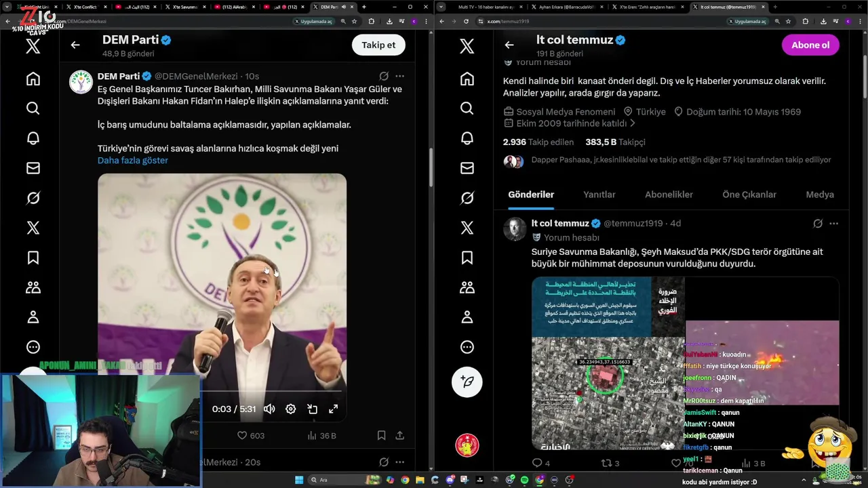Go back from DEM Parti profile
The width and height of the screenshot is (868, 488).
coord(75,45)
